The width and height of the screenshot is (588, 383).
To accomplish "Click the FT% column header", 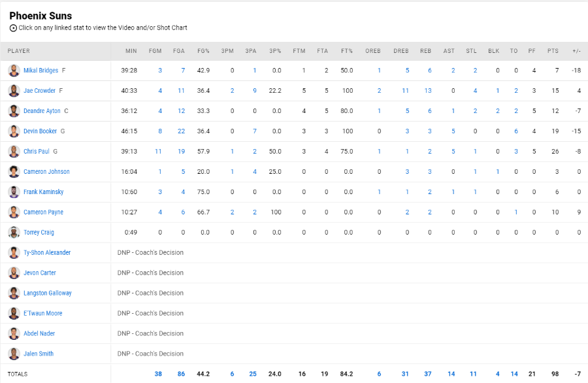I will tap(347, 51).
